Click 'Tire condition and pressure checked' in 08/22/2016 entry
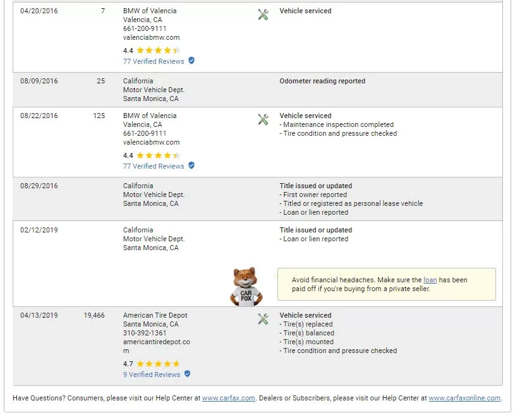This screenshot has width=527, height=420. (338, 133)
